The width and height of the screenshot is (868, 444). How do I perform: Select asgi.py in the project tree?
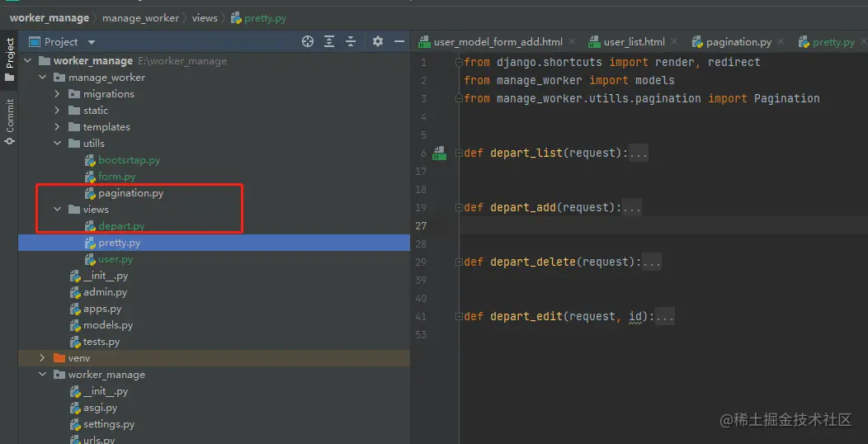tap(100, 408)
